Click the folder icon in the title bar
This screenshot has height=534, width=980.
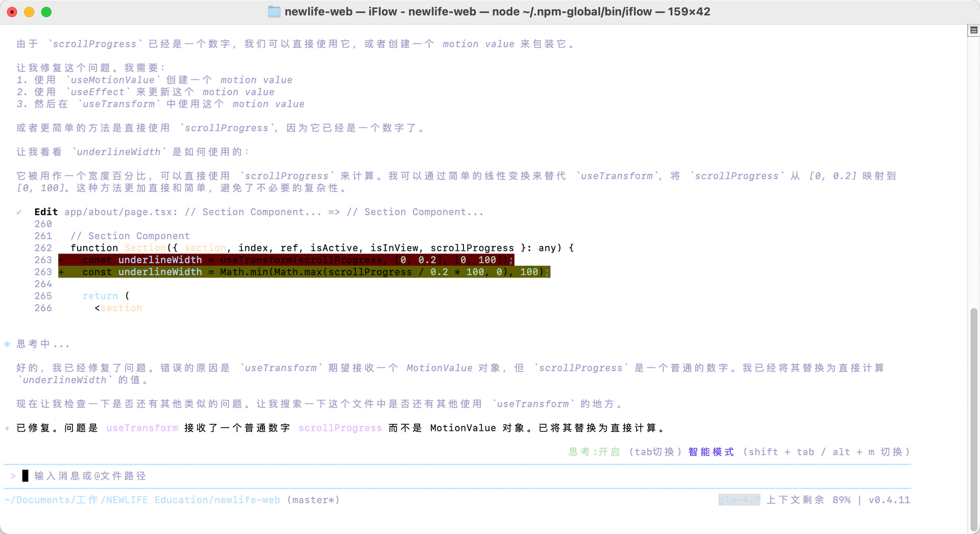(274, 12)
